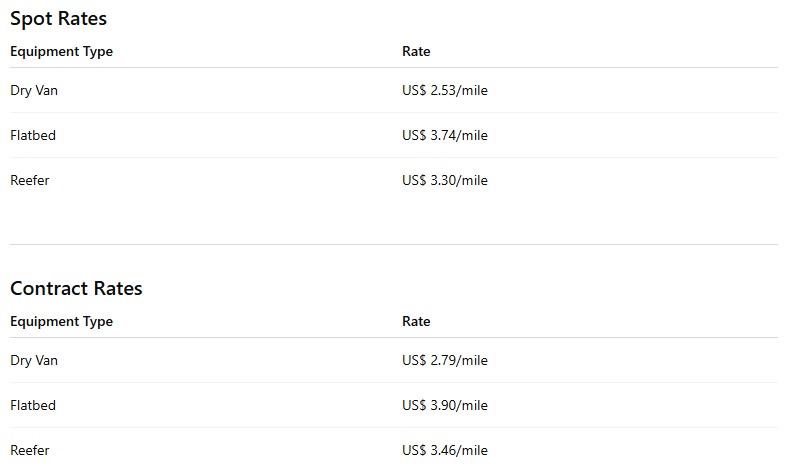Click the divider line between rate sections
This screenshot has width=787, height=467.
coord(394,245)
